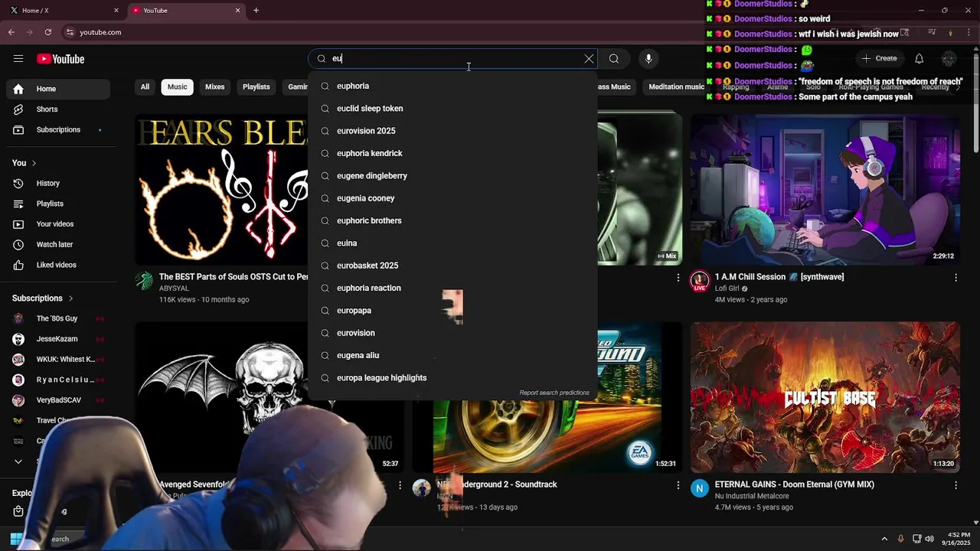Open Lofi Girl channel avatar
The width and height of the screenshot is (980, 551).
click(700, 281)
